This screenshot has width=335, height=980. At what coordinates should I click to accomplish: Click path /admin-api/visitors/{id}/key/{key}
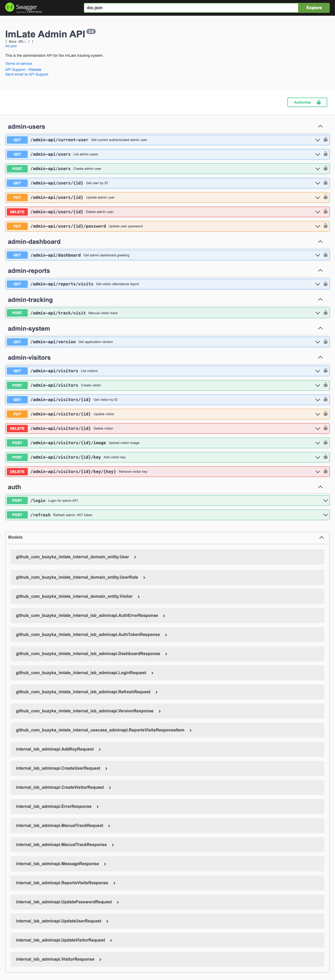click(x=73, y=472)
